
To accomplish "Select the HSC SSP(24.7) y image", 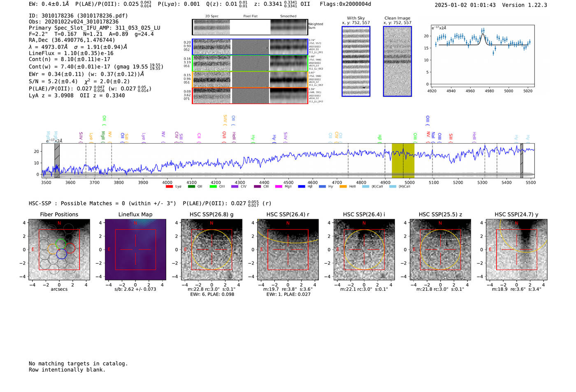I will tap(516, 250).
